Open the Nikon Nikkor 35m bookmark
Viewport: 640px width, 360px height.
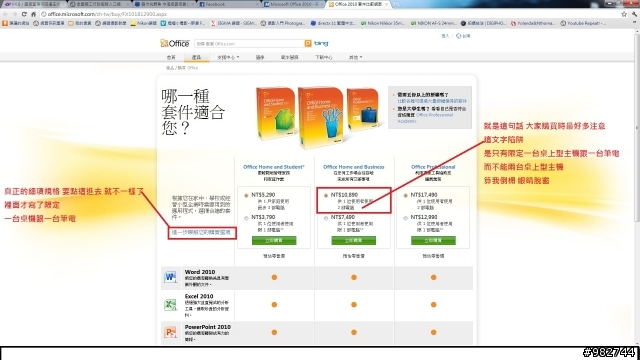382,23
